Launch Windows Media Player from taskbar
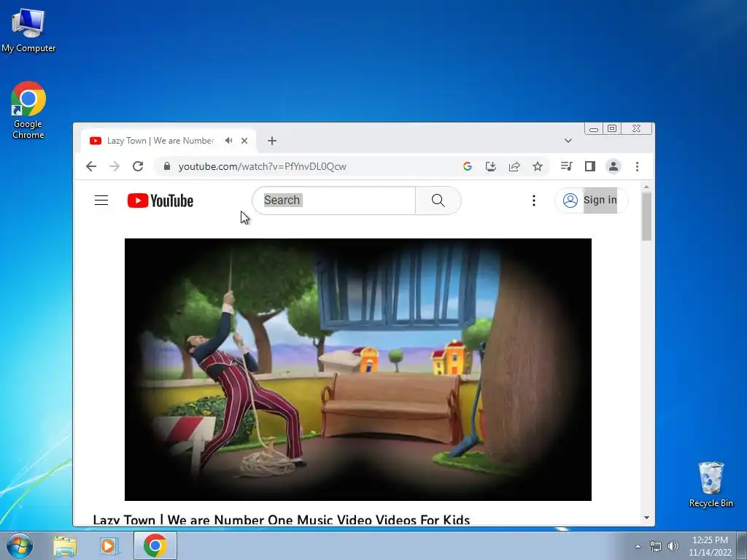 [x=109, y=545]
